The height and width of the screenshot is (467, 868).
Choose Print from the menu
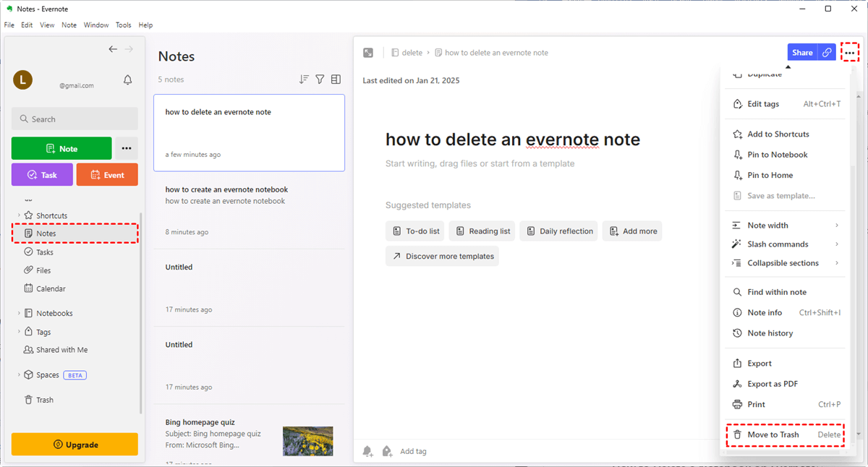click(786, 404)
